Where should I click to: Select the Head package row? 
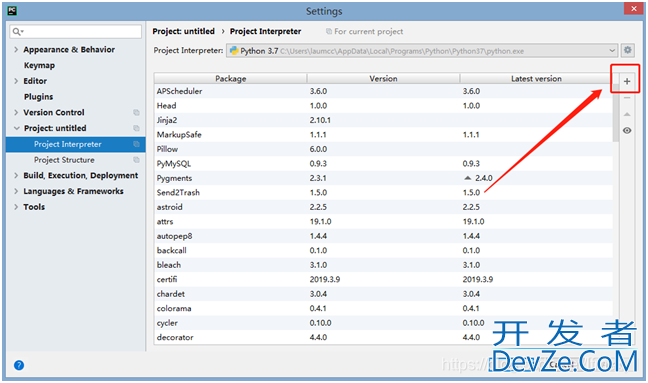click(384, 106)
